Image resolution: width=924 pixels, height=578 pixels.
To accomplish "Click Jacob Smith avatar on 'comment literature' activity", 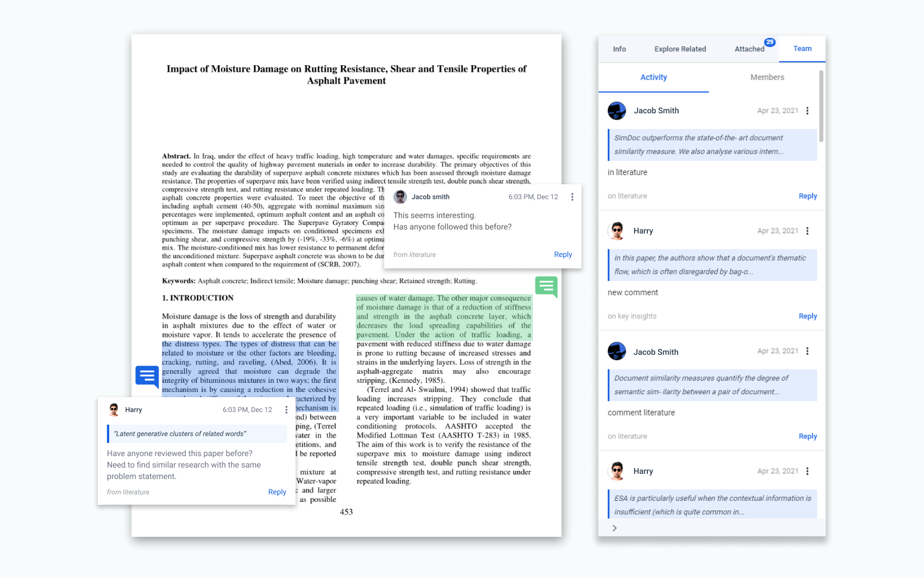I will [617, 351].
